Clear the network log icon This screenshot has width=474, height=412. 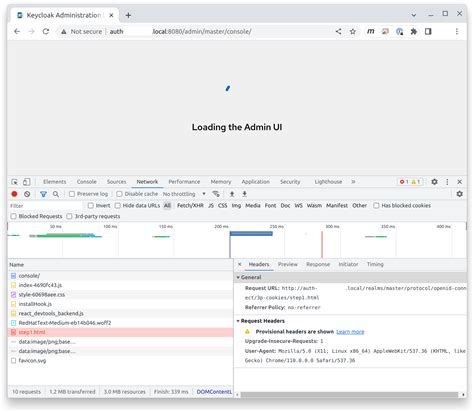(27, 194)
